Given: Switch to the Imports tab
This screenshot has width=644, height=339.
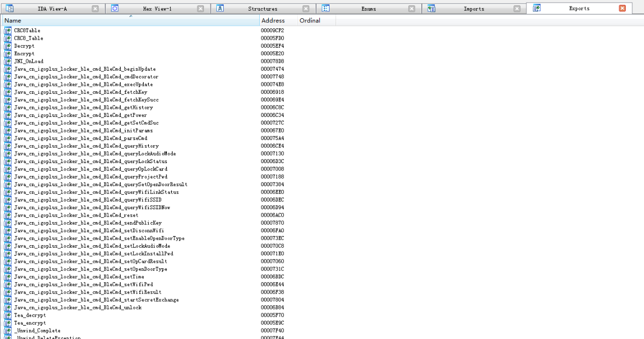Looking at the screenshot, I should coord(474,9).
